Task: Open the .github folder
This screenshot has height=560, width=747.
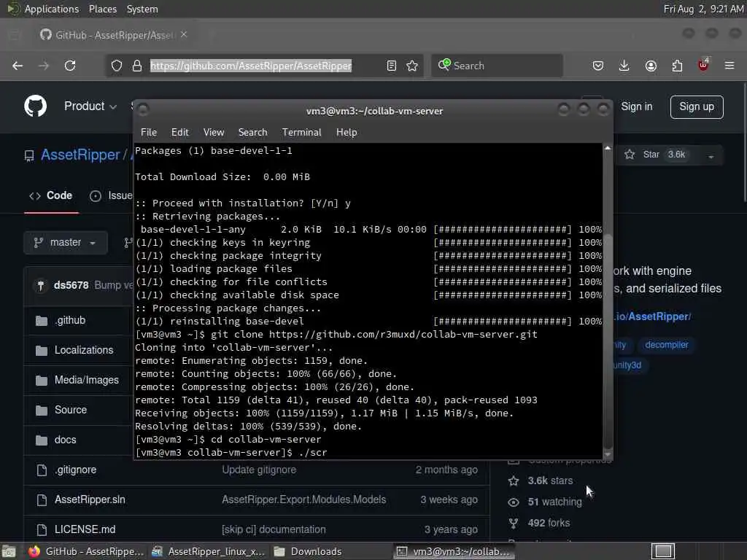Action: [70, 321]
